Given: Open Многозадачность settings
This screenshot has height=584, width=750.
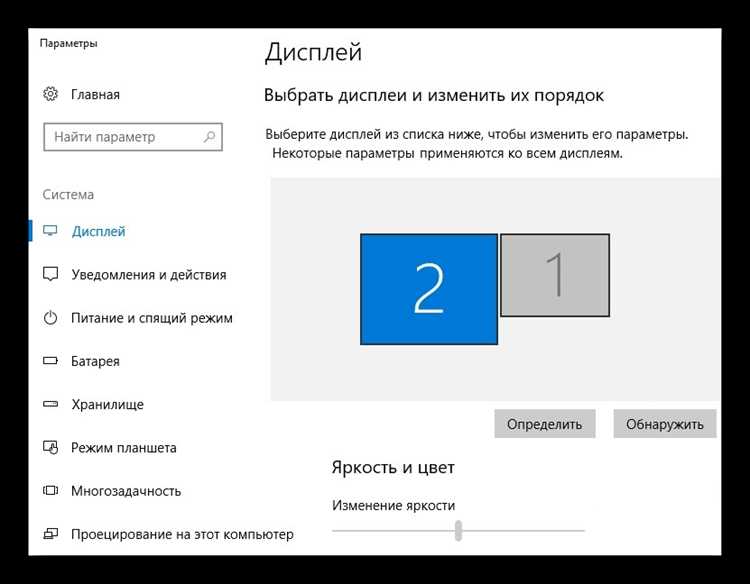Looking at the screenshot, I should 126,491.
